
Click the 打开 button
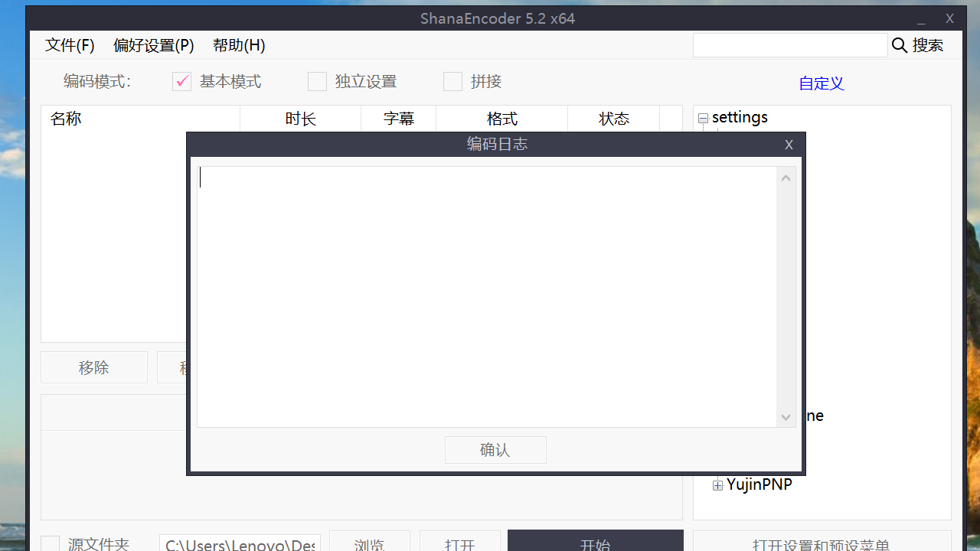pyautogui.click(x=459, y=544)
